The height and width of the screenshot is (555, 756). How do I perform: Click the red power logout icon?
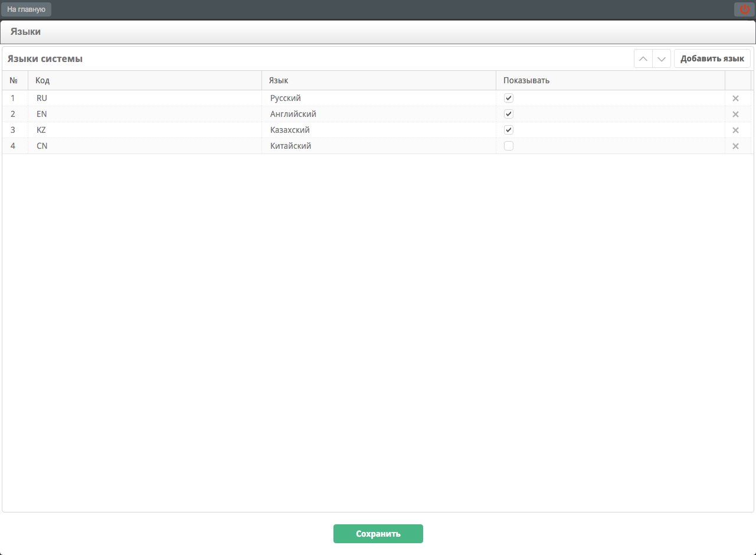(744, 9)
